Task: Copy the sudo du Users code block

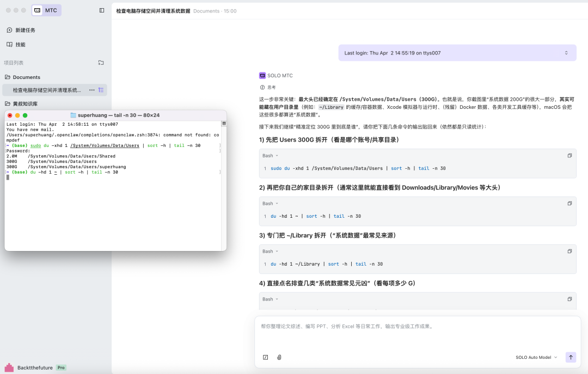Action: [569, 156]
